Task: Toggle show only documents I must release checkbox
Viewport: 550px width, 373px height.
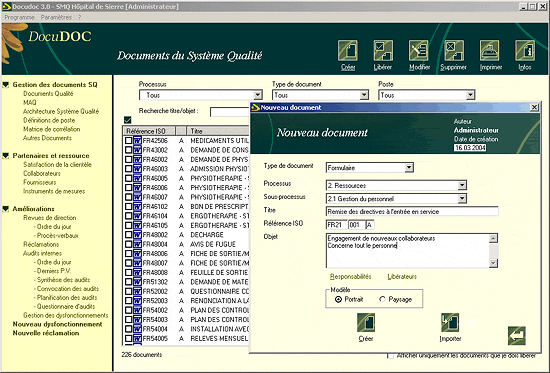Action: click(x=390, y=356)
